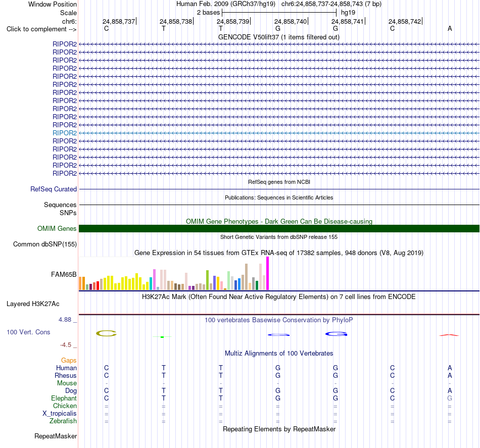Click the 'RefSeq Curated' track label
Screen dimensions: 480x448
tap(54, 189)
